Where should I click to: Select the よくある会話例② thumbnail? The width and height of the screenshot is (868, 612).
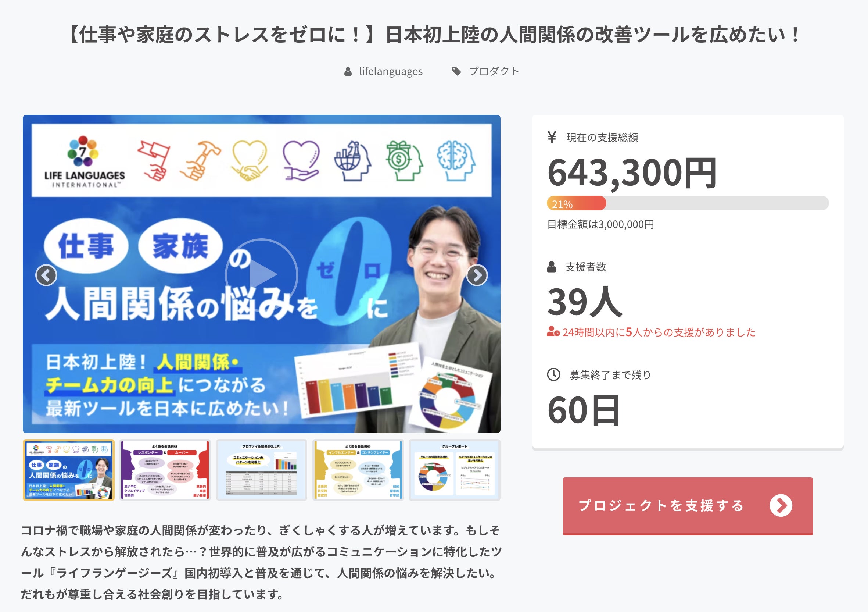coord(358,470)
